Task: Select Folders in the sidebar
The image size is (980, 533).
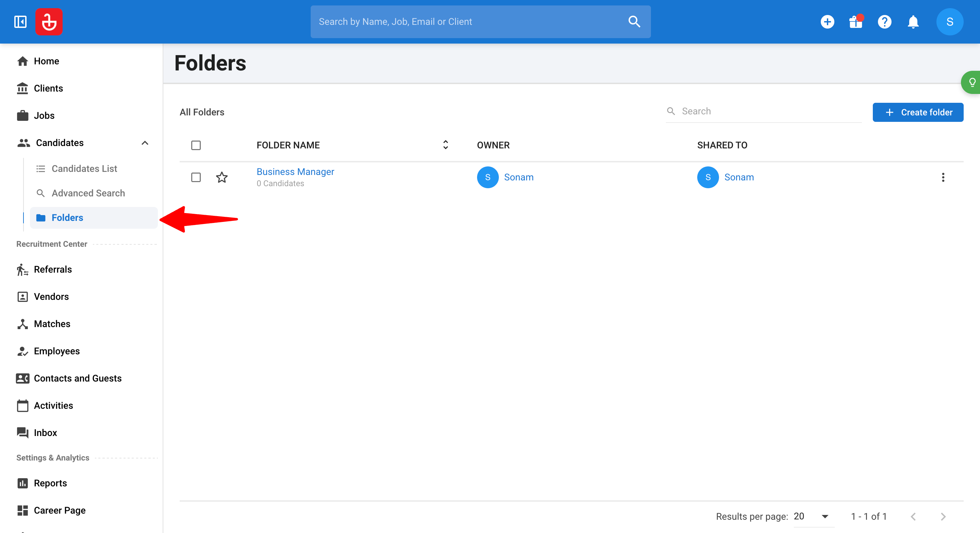Action: (x=94, y=217)
